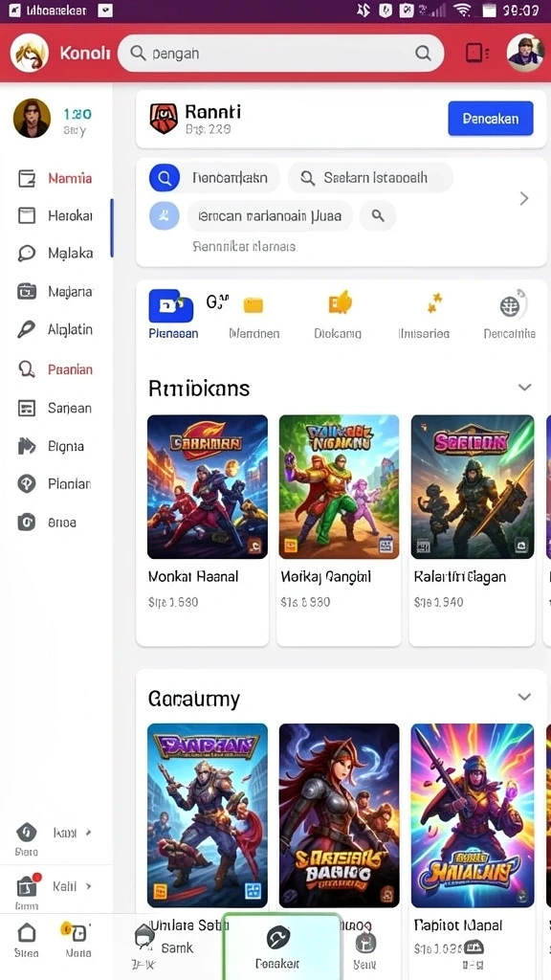
Task: Open the Monkat Haanal game thumbnail
Action: [x=208, y=487]
